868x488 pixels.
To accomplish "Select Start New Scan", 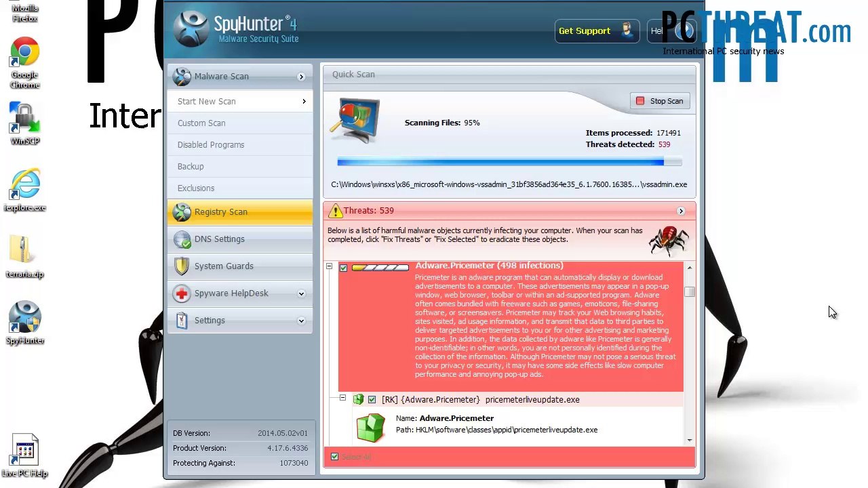I will (240, 102).
